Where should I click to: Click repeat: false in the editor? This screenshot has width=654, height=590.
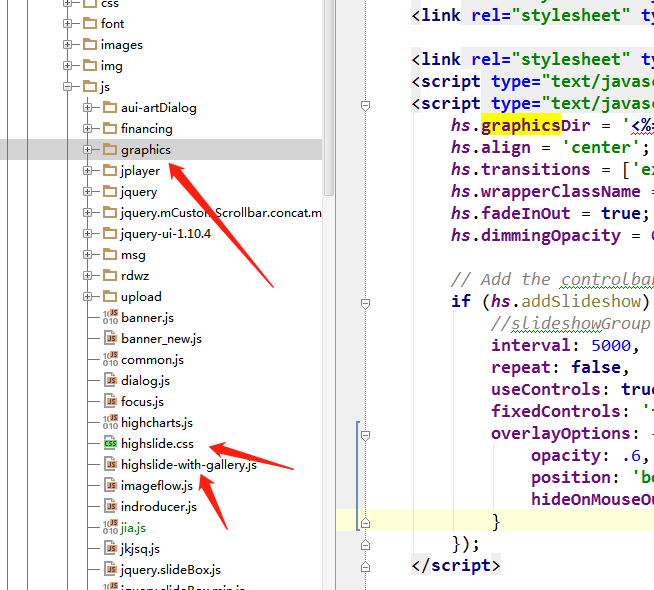tap(560, 367)
